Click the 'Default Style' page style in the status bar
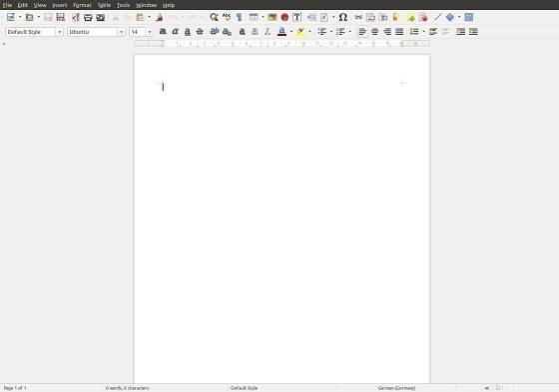 point(244,388)
